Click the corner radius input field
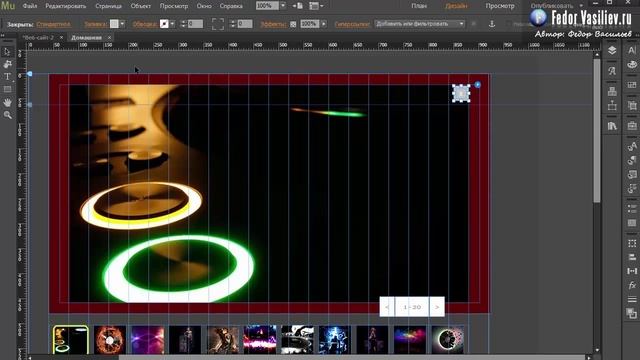This screenshot has width=640, height=360. coord(245,24)
